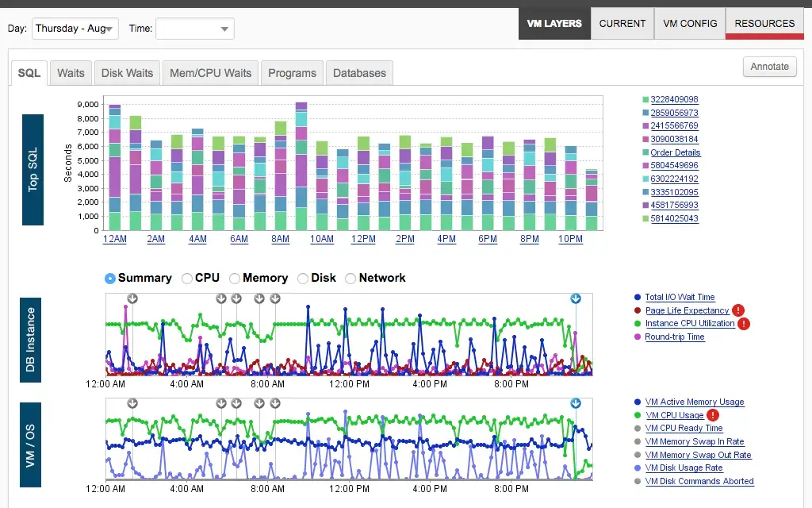The height and width of the screenshot is (508, 812).
Task: Click blue annotation marker on VM / OS chart
Action: click(x=576, y=403)
